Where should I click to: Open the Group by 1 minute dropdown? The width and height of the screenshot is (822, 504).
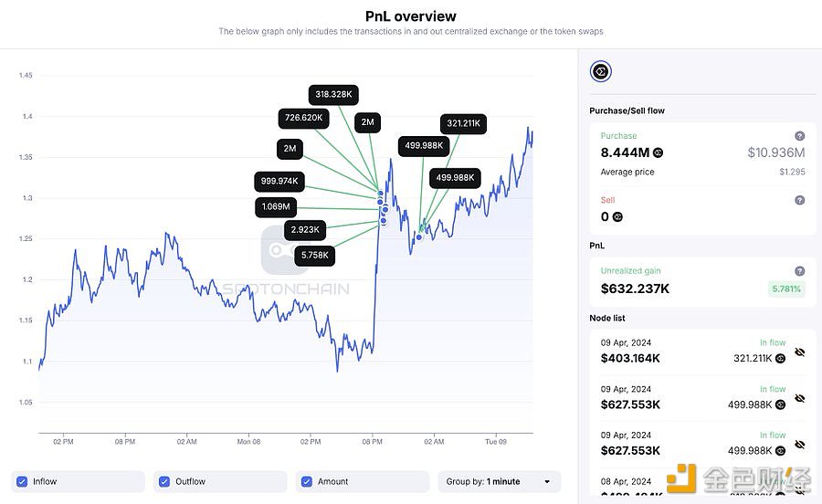(500, 481)
